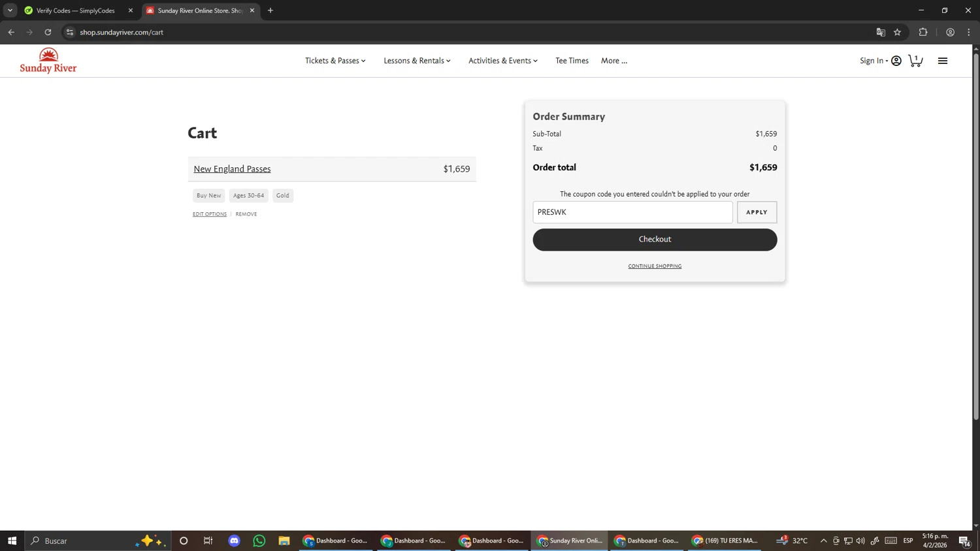Screen dimensions: 980x551
Task: Open the shopping cart icon
Action: pos(915,61)
